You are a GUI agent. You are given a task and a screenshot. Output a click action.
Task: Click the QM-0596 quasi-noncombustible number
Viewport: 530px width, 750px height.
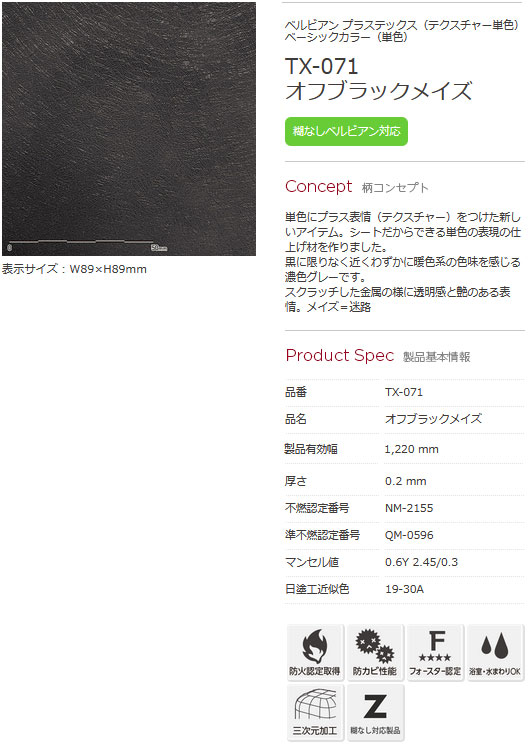pyautogui.click(x=409, y=535)
